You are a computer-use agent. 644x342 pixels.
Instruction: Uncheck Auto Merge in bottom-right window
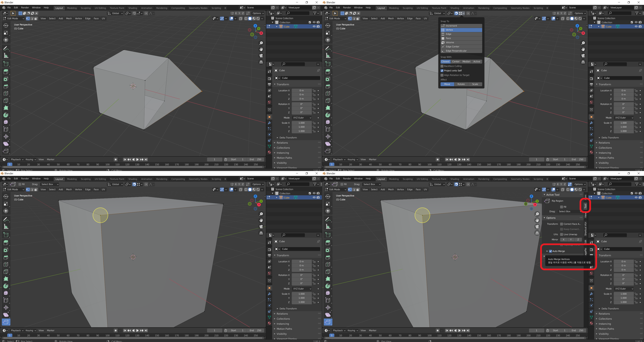(x=550, y=251)
